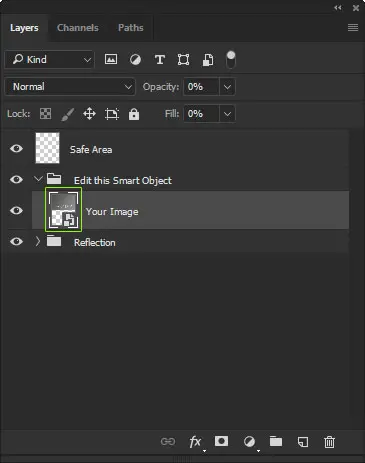
Task: Lock image pixels brush icon
Action: [68, 114]
